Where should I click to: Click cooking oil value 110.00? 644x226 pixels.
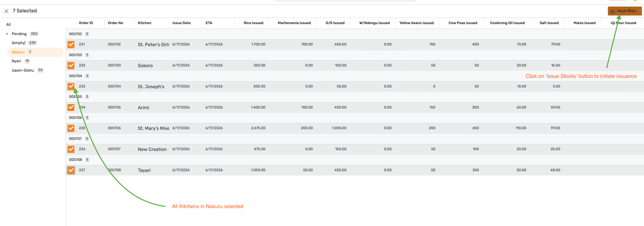(x=521, y=128)
